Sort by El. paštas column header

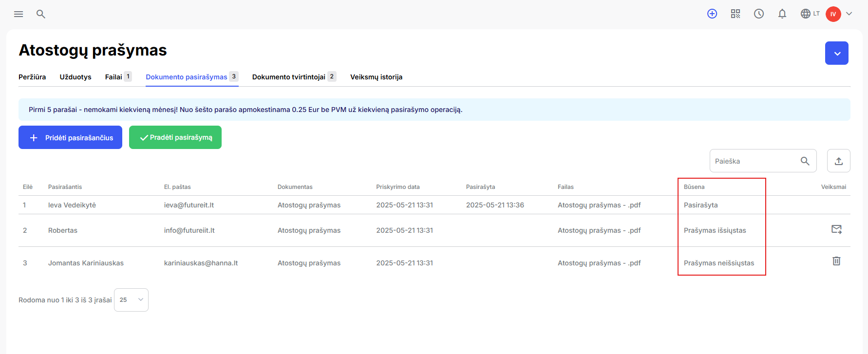tap(177, 187)
